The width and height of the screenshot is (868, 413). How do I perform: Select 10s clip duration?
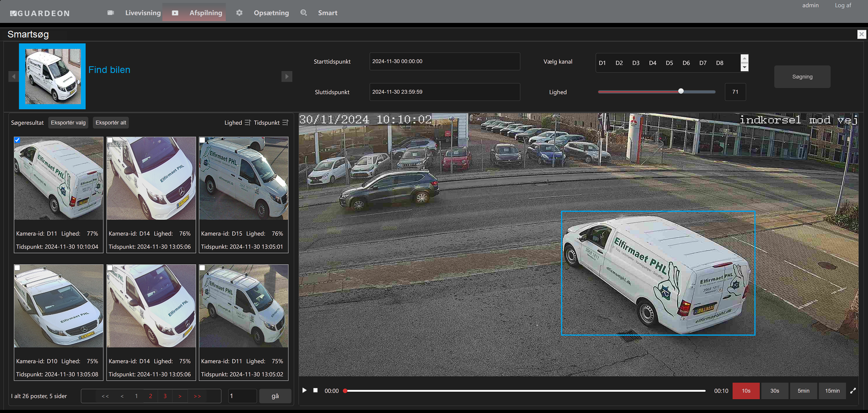tap(746, 391)
